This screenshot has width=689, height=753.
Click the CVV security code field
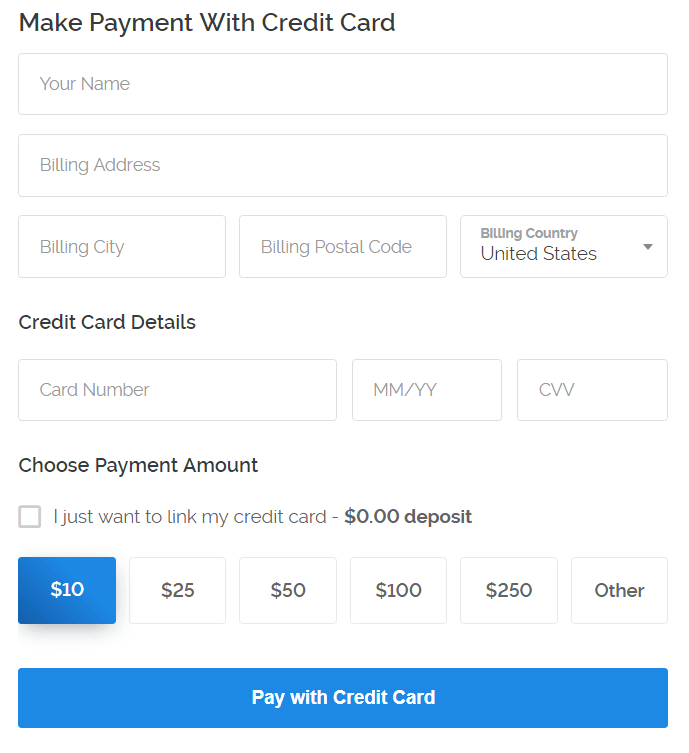(x=592, y=390)
